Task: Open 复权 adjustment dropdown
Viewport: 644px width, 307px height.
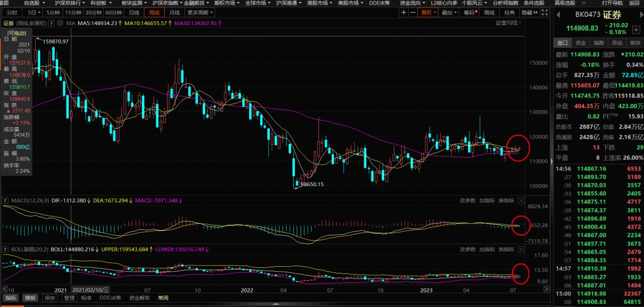Action: coord(427,13)
